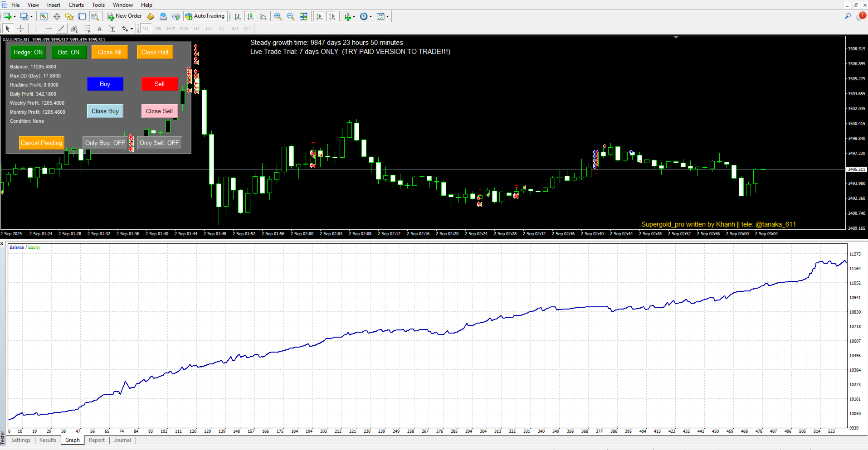
Task: Toggle the Navigator star-folder icon
Action: [69, 16]
